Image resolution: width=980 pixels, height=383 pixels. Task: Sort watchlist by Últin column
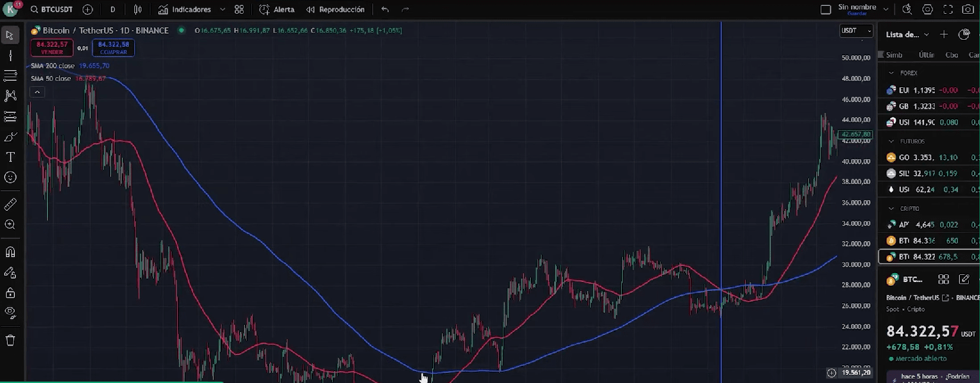[x=926, y=55]
